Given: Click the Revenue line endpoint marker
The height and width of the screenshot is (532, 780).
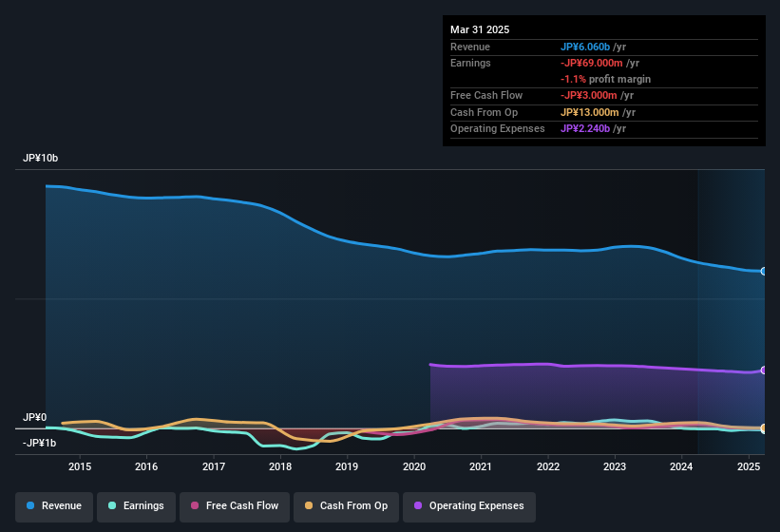Looking at the screenshot, I should pos(764,272).
